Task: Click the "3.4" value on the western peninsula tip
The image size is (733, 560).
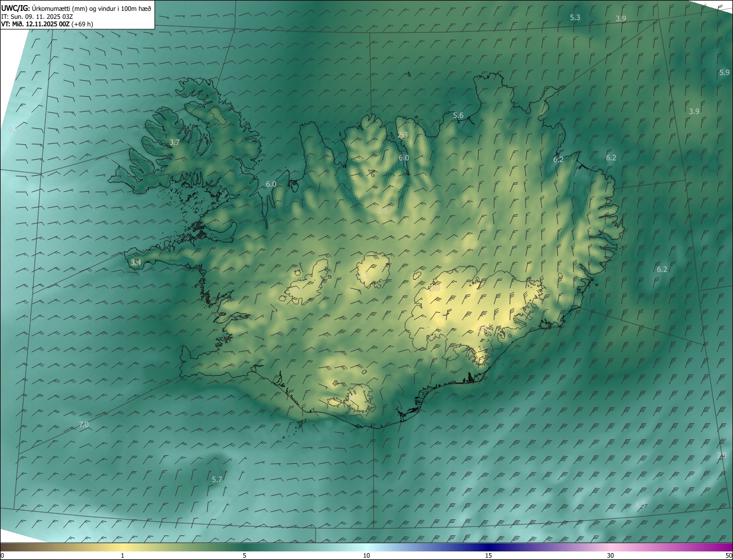Action: [x=135, y=262]
